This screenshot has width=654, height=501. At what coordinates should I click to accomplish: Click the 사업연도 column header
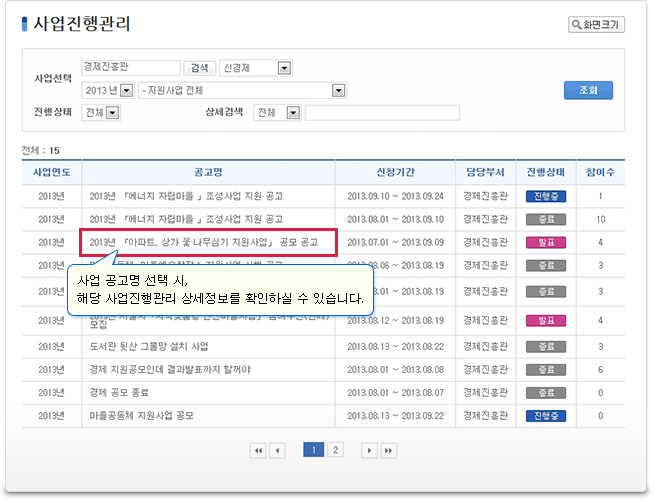coord(52,172)
